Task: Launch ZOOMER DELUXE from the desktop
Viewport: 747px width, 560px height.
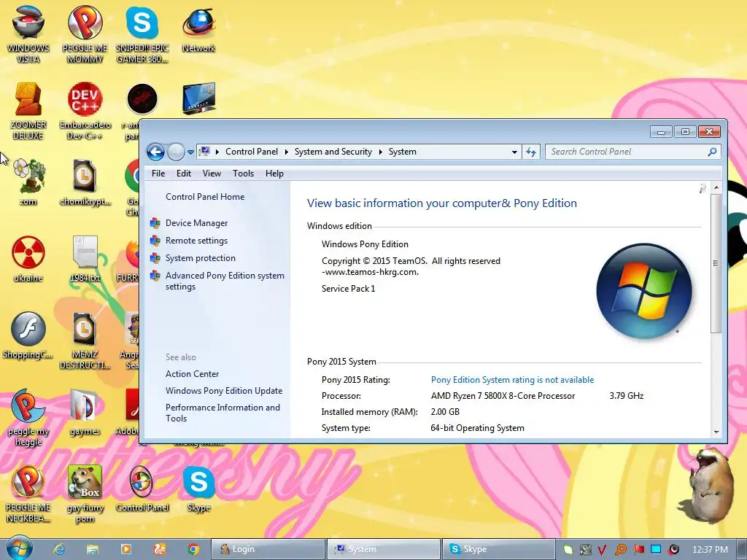Action: click(x=28, y=111)
